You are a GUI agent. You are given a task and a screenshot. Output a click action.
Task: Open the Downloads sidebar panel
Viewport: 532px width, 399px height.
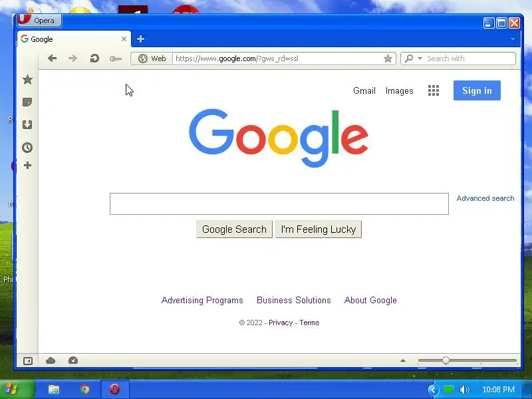coord(27,124)
